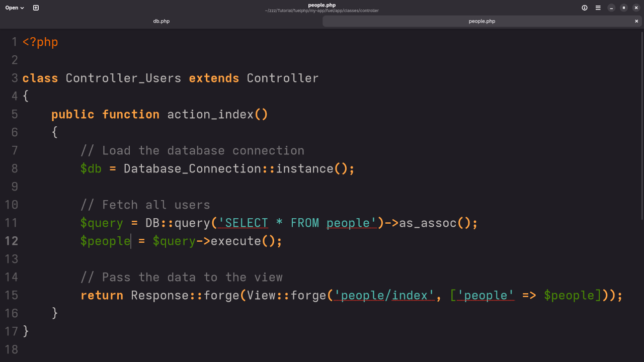The height and width of the screenshot is (362, 644).
Task: Open the document properties info icon
Action: tap(585, 8)
